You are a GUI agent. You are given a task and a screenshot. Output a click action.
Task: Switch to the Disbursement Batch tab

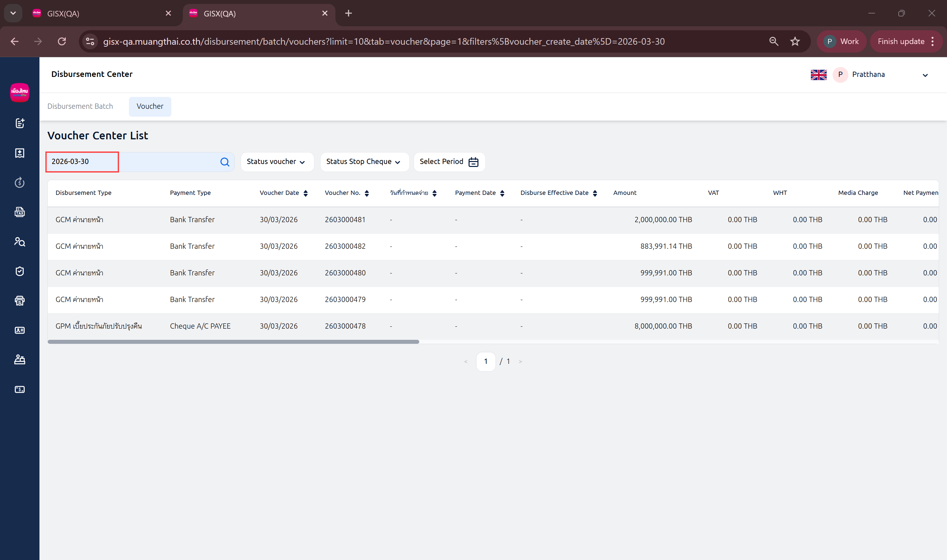coord(80,106)
